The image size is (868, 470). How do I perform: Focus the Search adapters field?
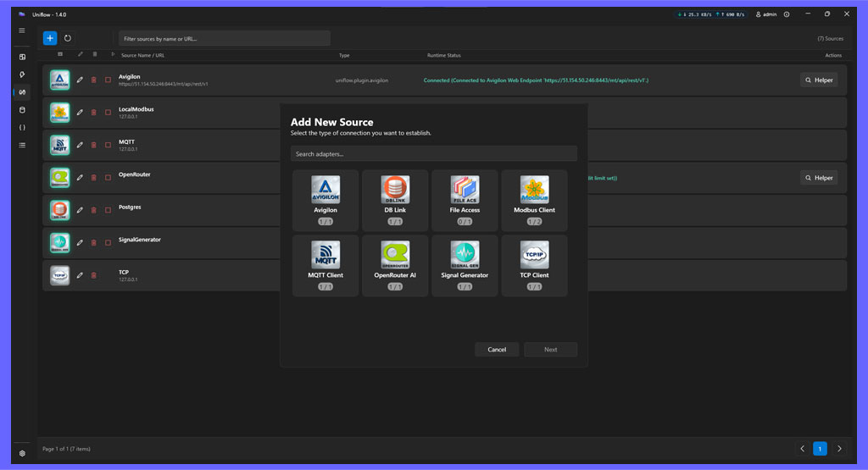(x=433, y=154)
